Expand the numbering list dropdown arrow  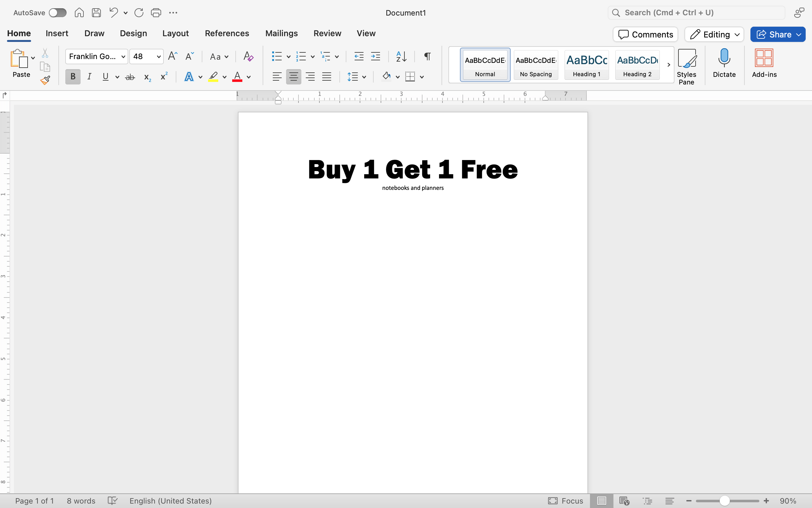(x=313, y=57)
